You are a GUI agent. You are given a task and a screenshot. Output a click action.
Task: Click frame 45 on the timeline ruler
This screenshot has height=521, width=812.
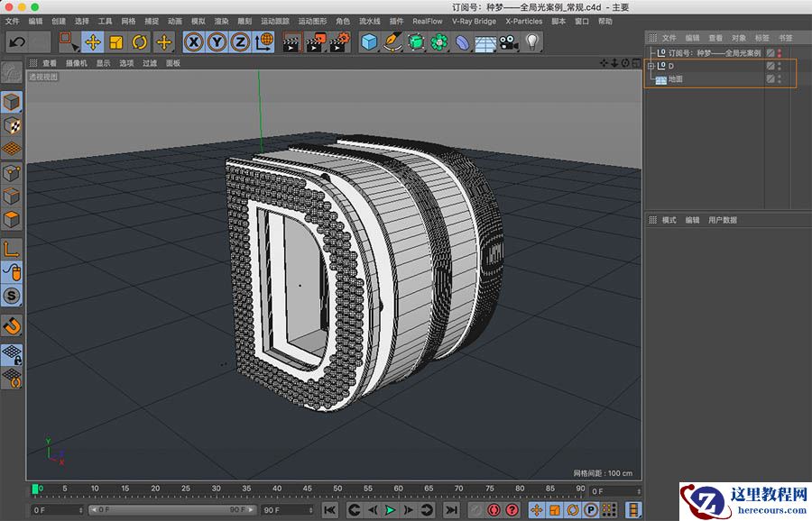[307, 489]
